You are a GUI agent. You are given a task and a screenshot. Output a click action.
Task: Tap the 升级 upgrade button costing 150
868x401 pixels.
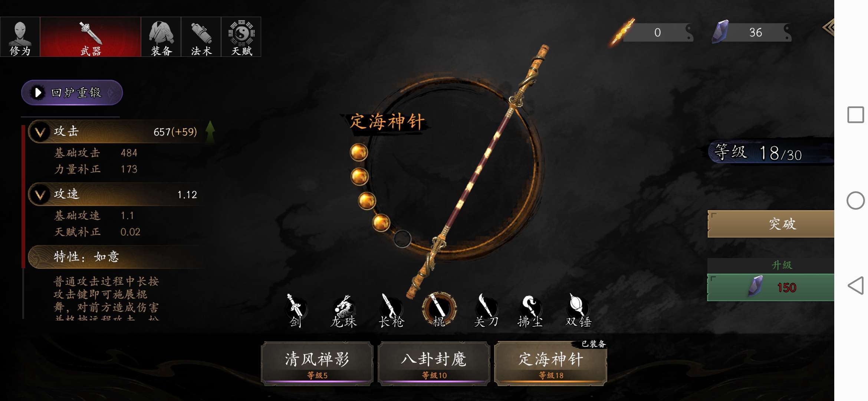(771, 287)
